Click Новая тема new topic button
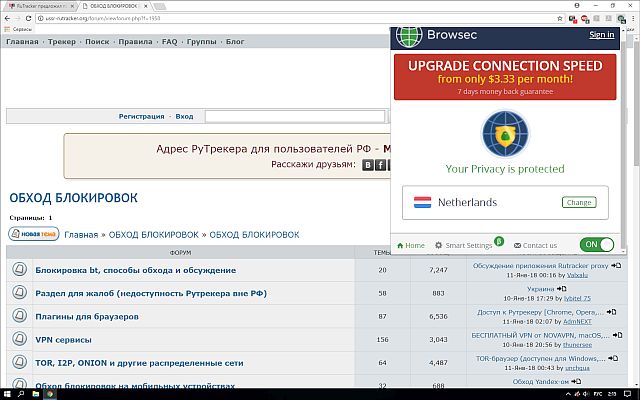The height and width of the screenshot is (400, 640). coord(34,234)
